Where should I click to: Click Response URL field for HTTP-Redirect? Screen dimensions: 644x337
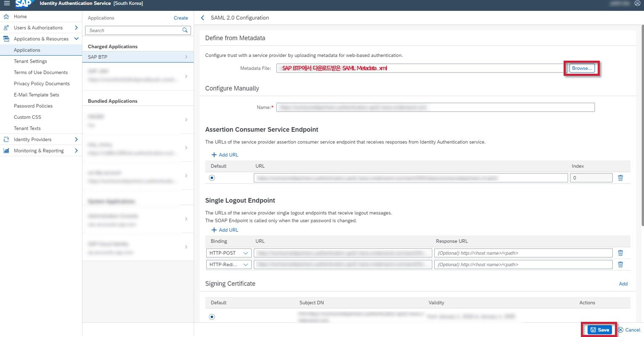point(523,265)
